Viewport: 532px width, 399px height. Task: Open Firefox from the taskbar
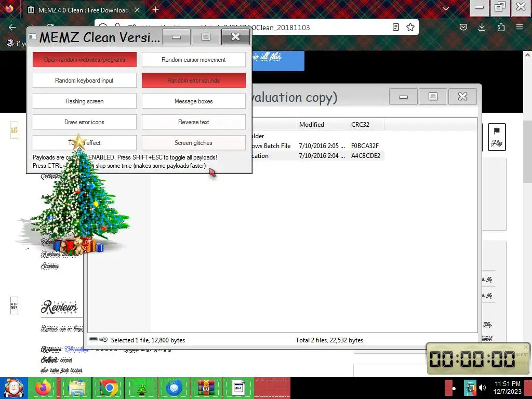44,388
